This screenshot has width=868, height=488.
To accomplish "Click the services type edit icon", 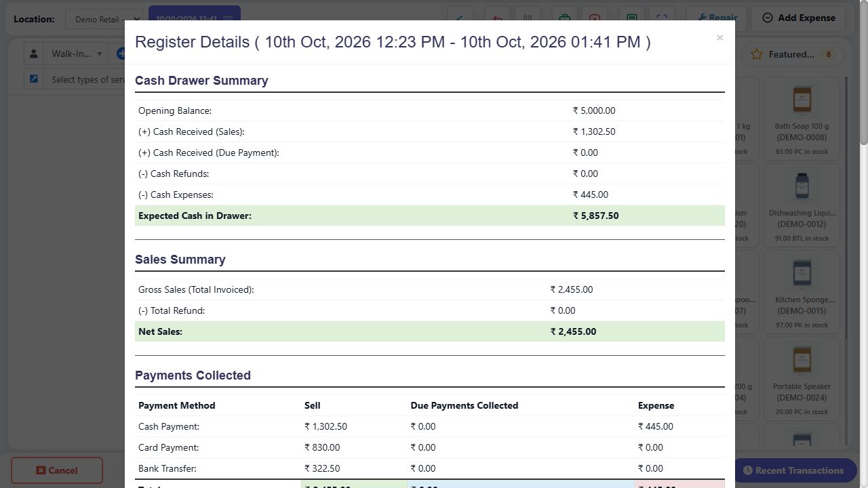I will 34,79.
